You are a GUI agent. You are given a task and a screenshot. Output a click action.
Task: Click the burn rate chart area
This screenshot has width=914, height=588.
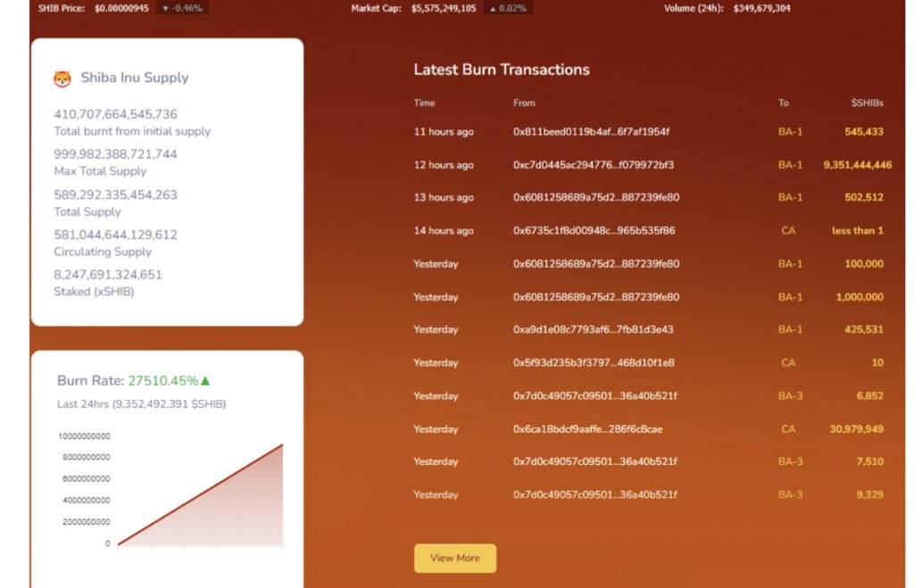pyautogui.click(x=201, y=495)
